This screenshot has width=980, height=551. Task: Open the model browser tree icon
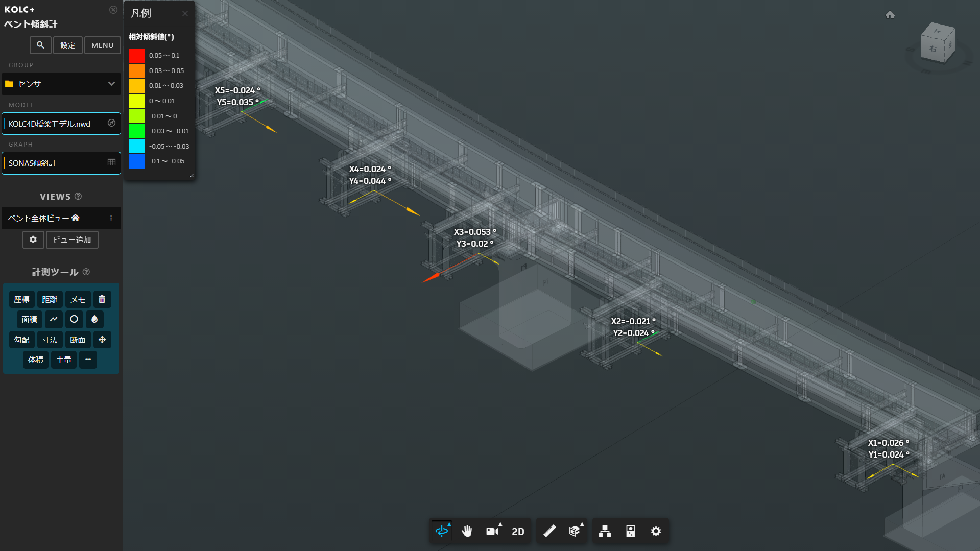(605, 531)
